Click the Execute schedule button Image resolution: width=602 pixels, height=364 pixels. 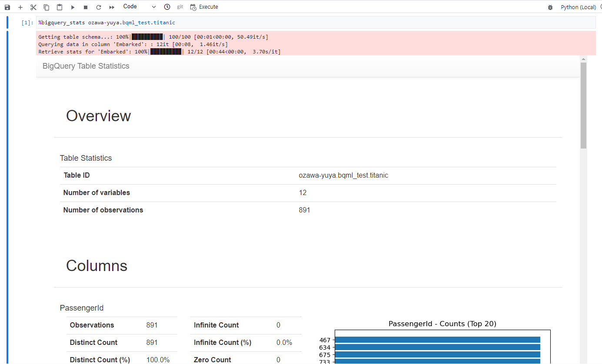tap(204, 7)
